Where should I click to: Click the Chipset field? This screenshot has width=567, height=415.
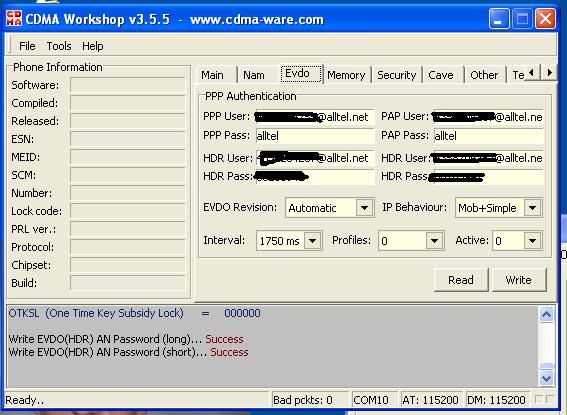click(x=128, y=265)
